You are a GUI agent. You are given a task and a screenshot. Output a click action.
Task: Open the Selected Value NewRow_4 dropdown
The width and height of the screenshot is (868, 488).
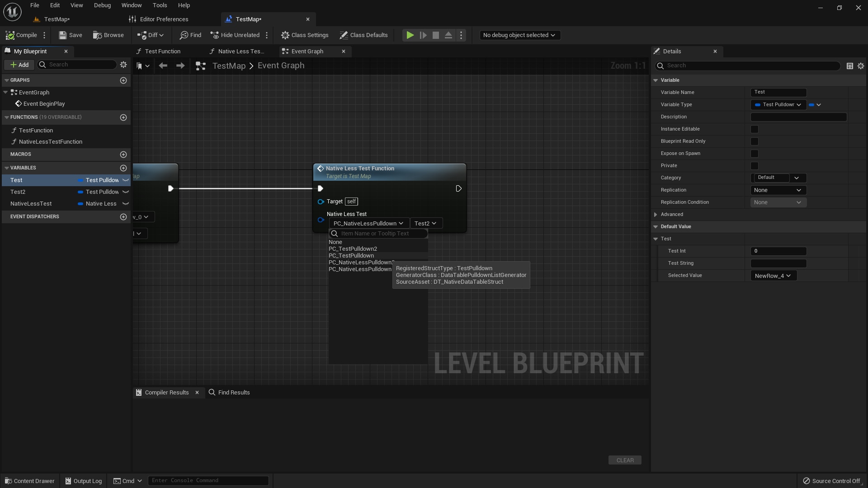[x=773, y=276]
